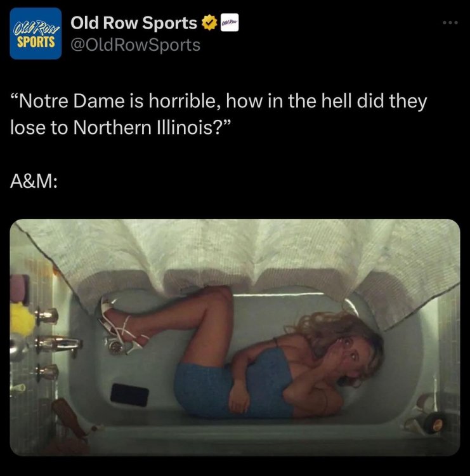The height and width of the screenshot is (476, 470).
Task: Click the Old Row Sports display name
Action: 134,23
